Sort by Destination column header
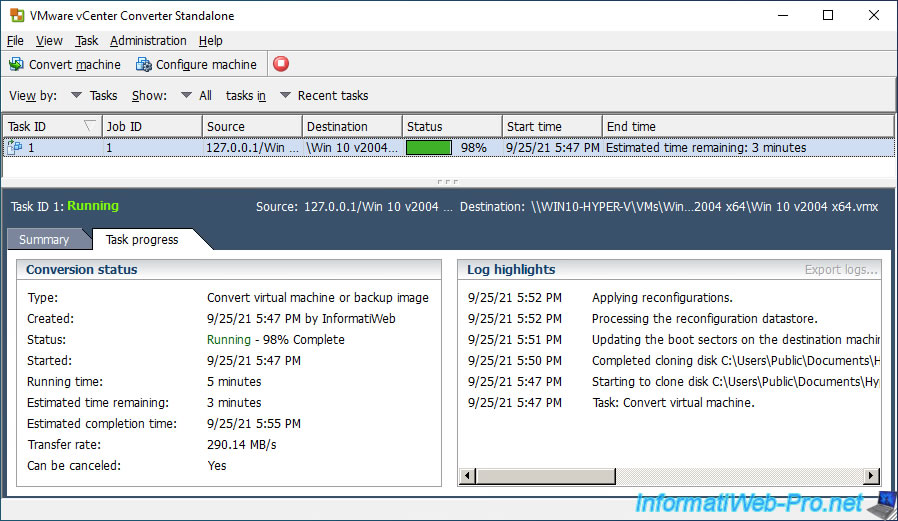 tap(352, 127)
